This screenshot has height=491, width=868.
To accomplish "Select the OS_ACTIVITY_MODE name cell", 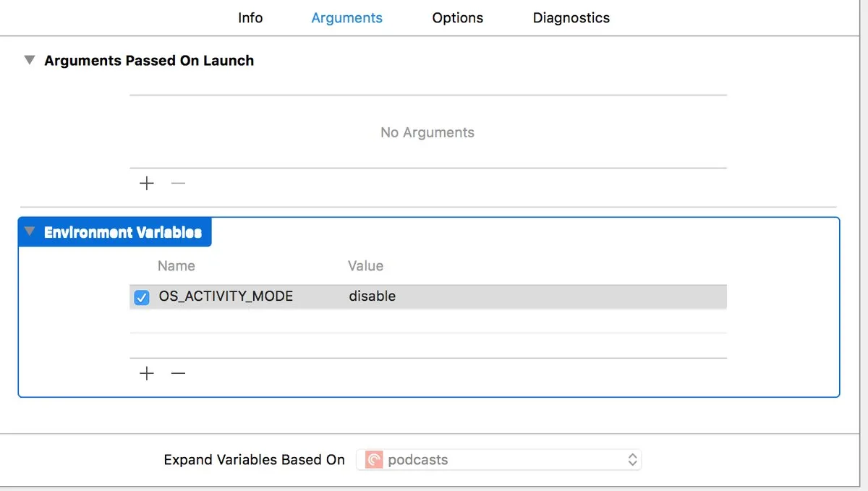I will pyautogui.click(x=226, y=296).
